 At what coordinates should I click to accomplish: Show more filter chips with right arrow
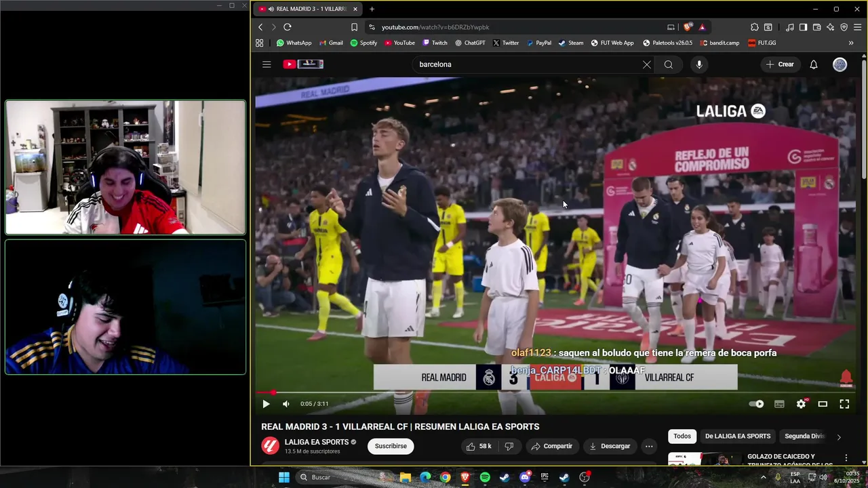(839, 437)
